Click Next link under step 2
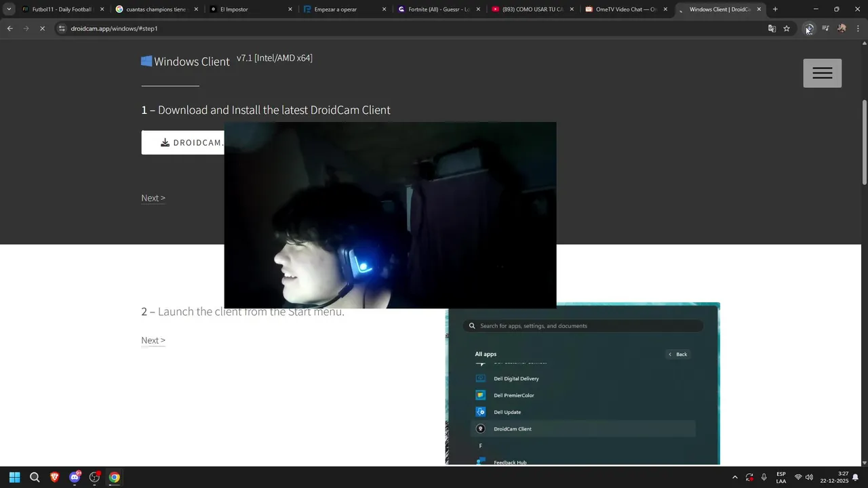The height and width of the screenshot is (488, 868). [153, 340]
